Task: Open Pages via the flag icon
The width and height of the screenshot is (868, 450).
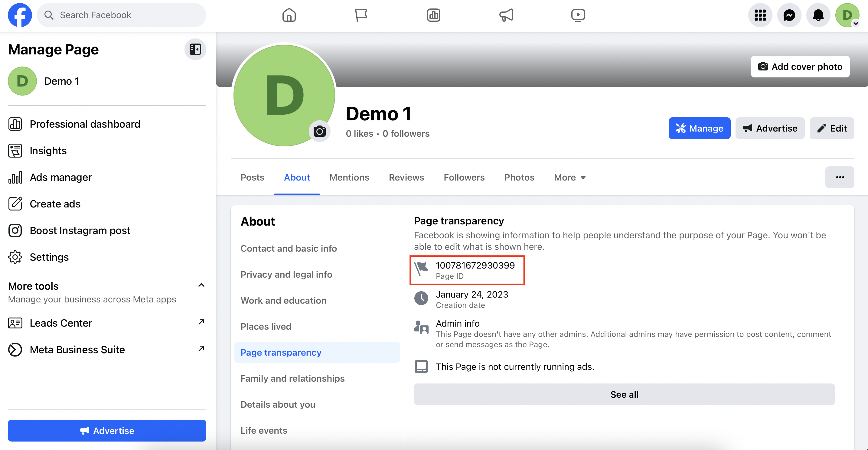Action: (361, 15)
